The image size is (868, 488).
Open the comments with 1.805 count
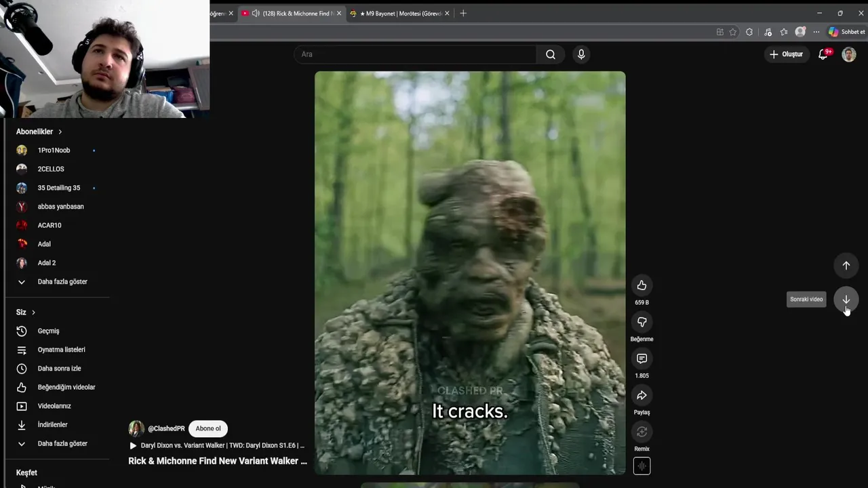[642, 359]
